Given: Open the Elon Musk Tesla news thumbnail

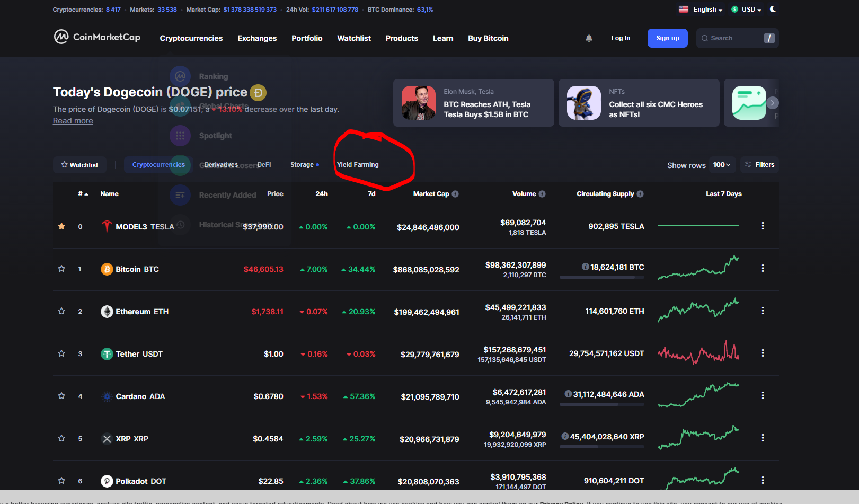Looking at the screenshot, I should coord(419,103).
